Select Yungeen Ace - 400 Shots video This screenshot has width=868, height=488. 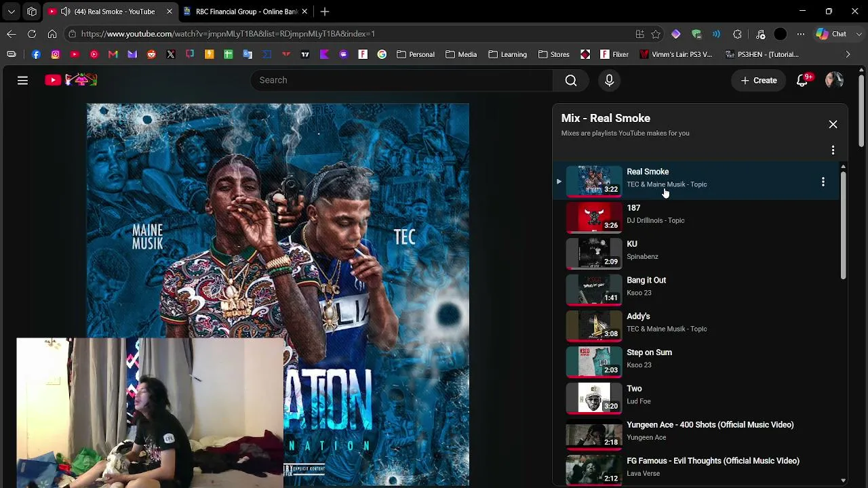696,434
